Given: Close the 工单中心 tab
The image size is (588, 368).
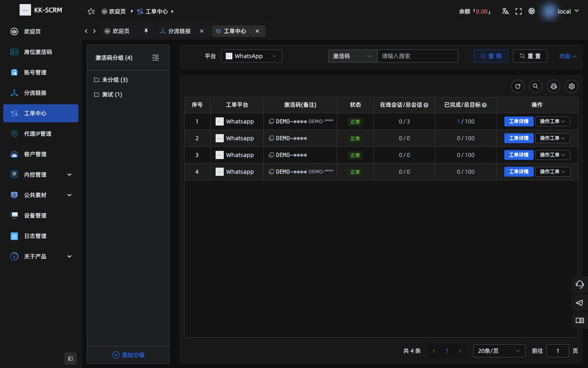Looking at the screenshot, I should click(x=257, y=31).
